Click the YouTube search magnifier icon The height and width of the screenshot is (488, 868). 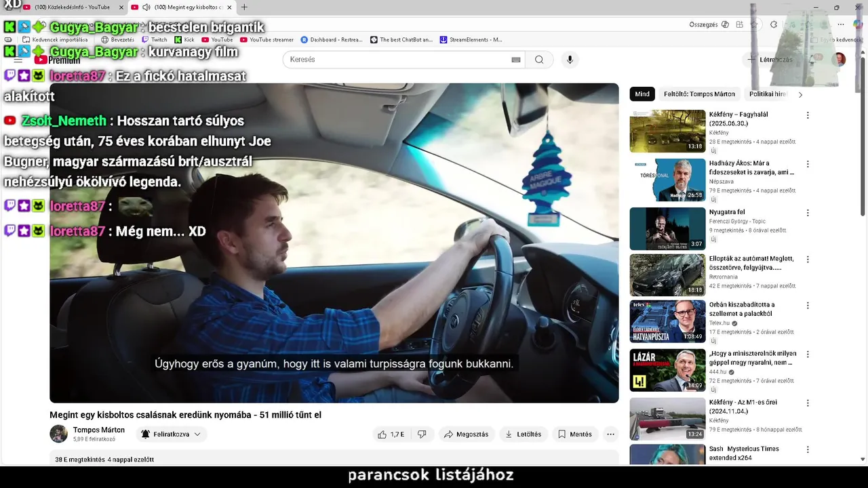point(539,60)
